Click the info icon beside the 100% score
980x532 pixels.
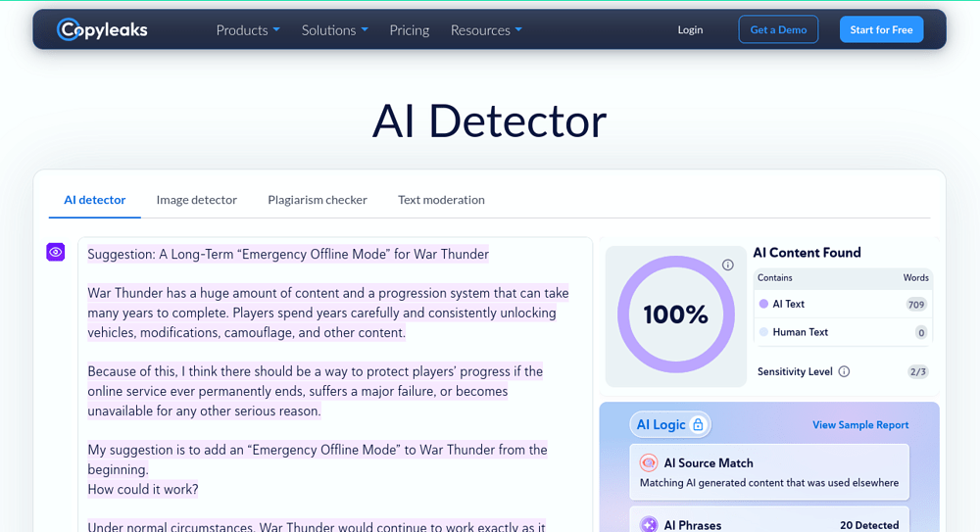(727, 266)
